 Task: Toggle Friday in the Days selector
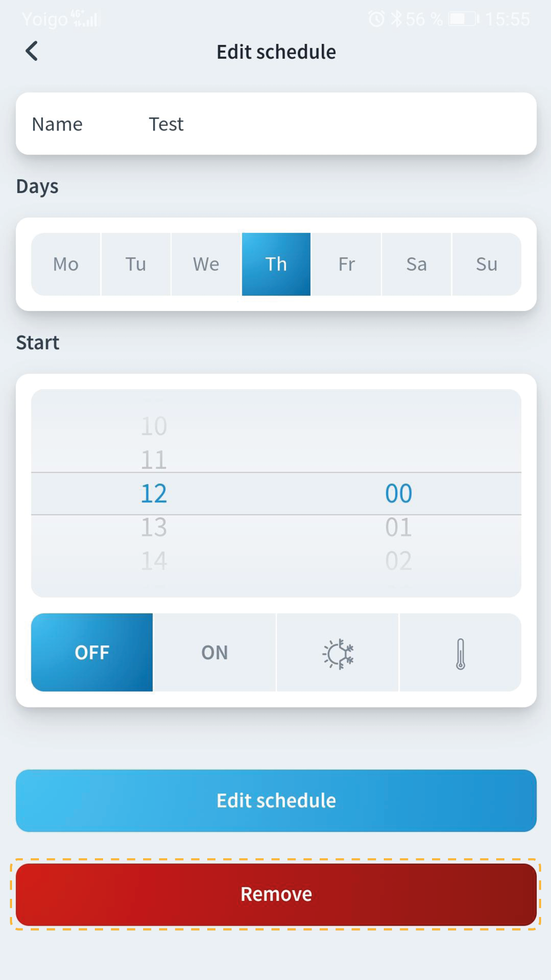(x=346, y=264)
